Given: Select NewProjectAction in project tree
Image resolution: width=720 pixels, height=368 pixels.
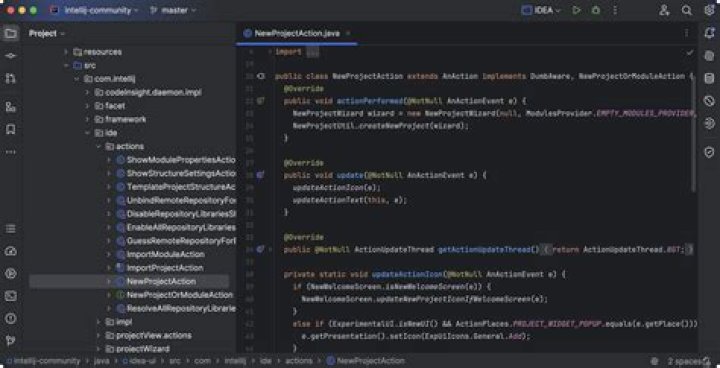Looking at the screenshot, I should click(161, 281).
